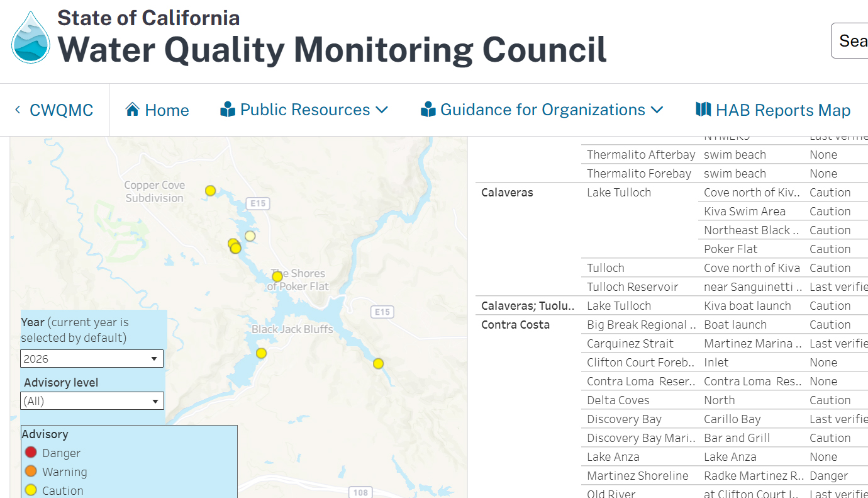868x498 pixels.
Task: Select the Bar and Grill cell
Action: (x=752, y=438)
